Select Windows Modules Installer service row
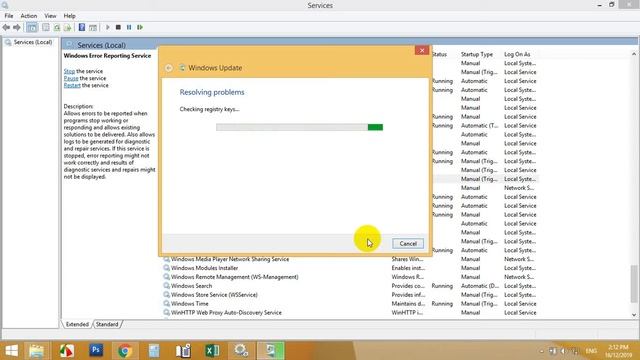Viewport: 640px width, 360px height. (x=204, y=268)
